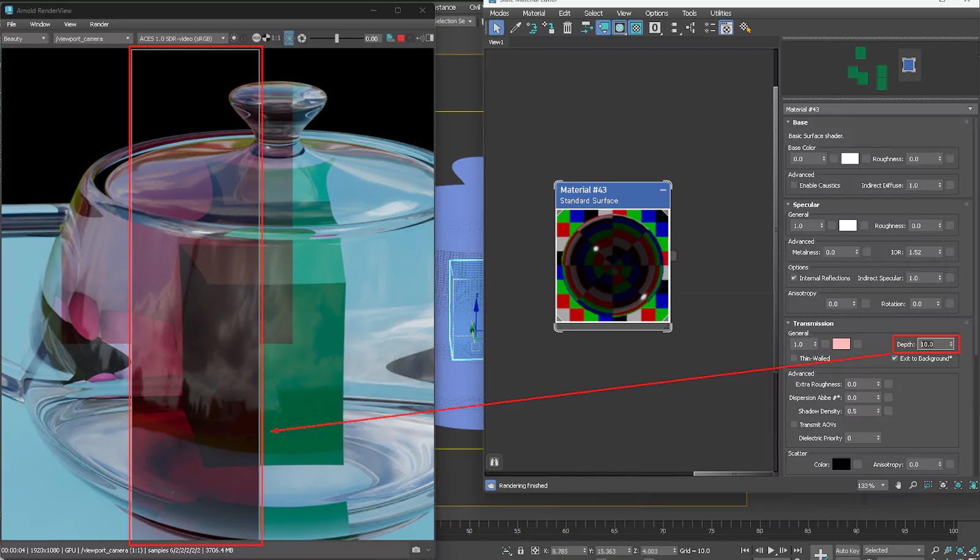Click Zoom Extents Selected icon in material editor
Viewport: 980px width, 560px height.
click(958, 485)
